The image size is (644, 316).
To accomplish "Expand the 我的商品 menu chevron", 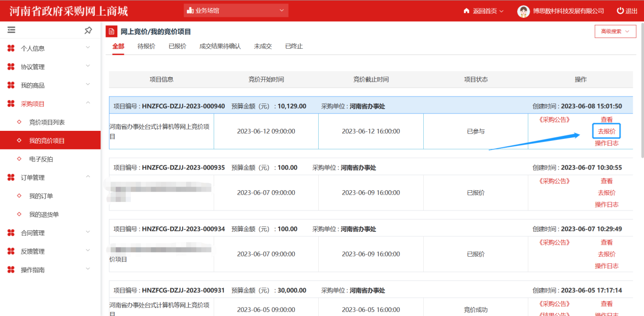I will [88, 85].
